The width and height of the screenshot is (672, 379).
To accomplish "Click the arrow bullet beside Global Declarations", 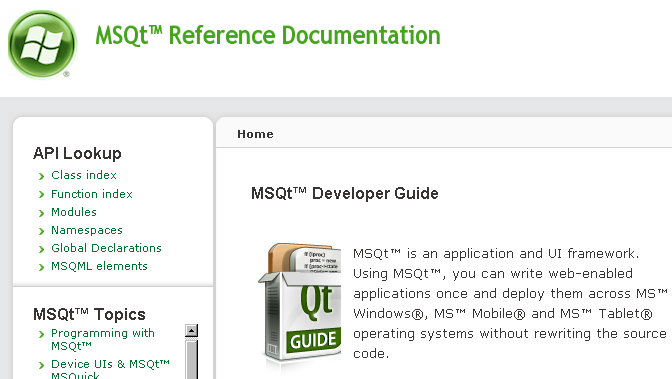I will click(42, 249).
